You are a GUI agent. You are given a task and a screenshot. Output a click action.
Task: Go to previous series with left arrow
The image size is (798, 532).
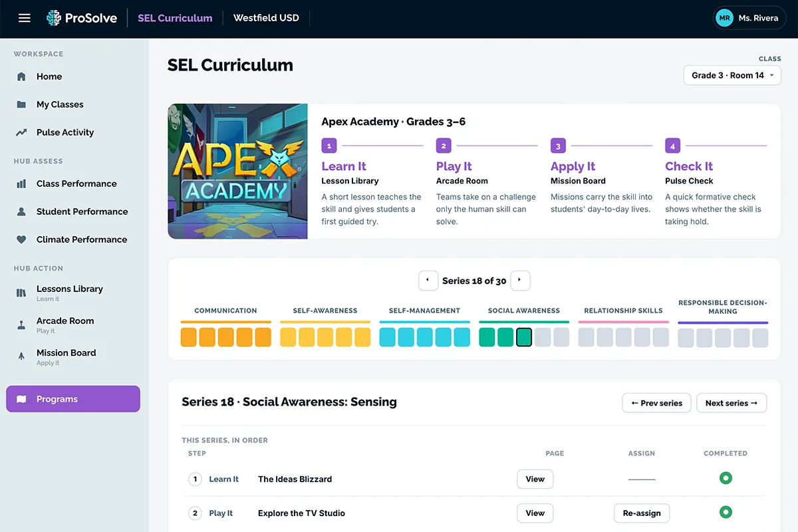428,281
